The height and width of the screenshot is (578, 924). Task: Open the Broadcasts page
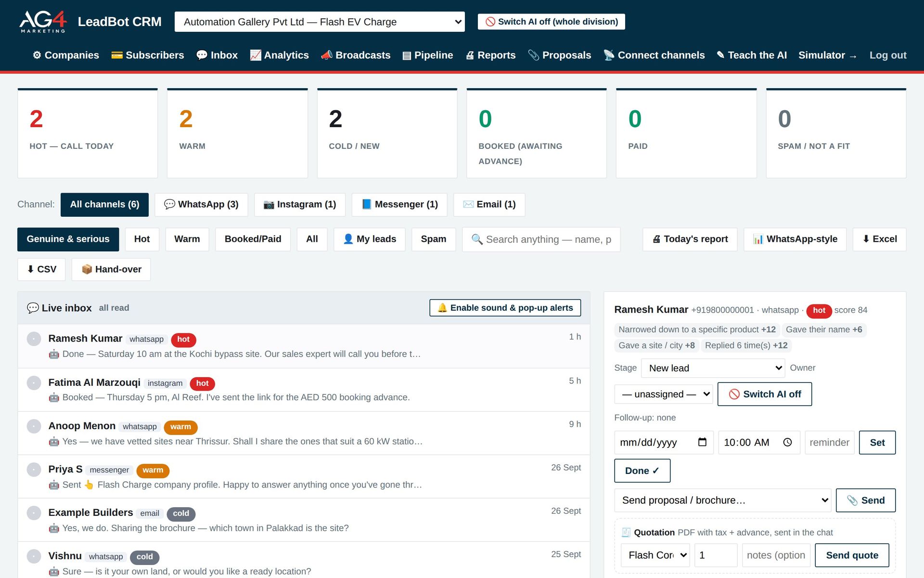[x=356, y=55]
